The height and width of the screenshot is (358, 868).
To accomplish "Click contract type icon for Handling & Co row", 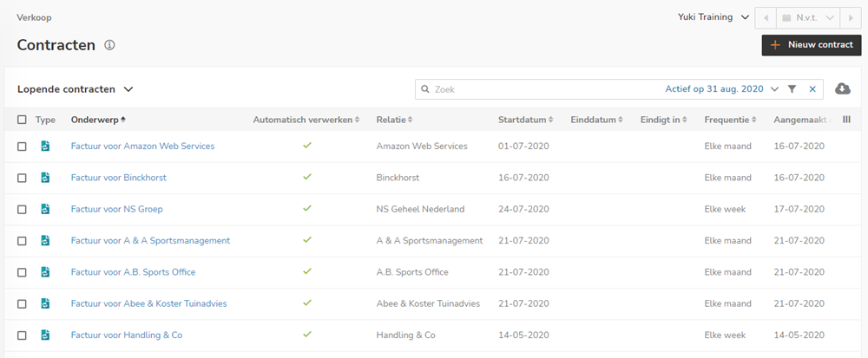I will (x=45, y=335).
